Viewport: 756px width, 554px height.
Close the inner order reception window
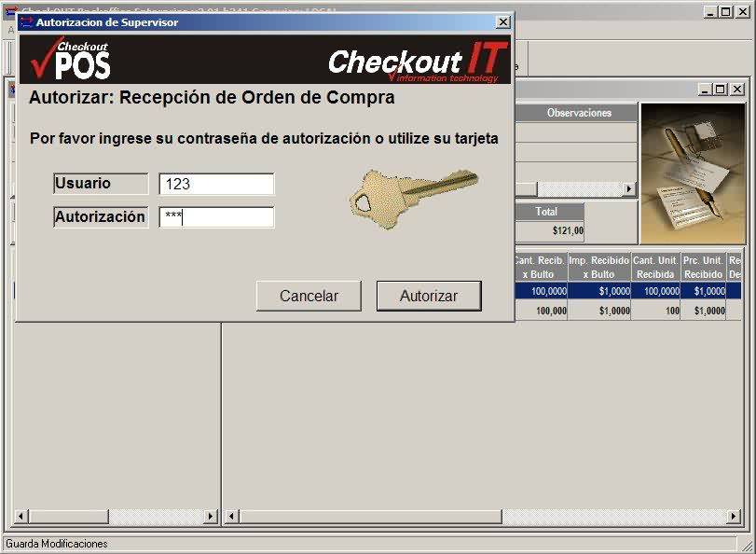pos(737,90)
